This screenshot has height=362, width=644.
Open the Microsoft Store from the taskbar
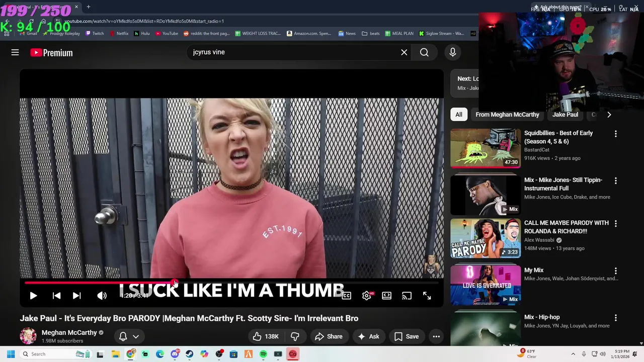[x=233, y=354]
